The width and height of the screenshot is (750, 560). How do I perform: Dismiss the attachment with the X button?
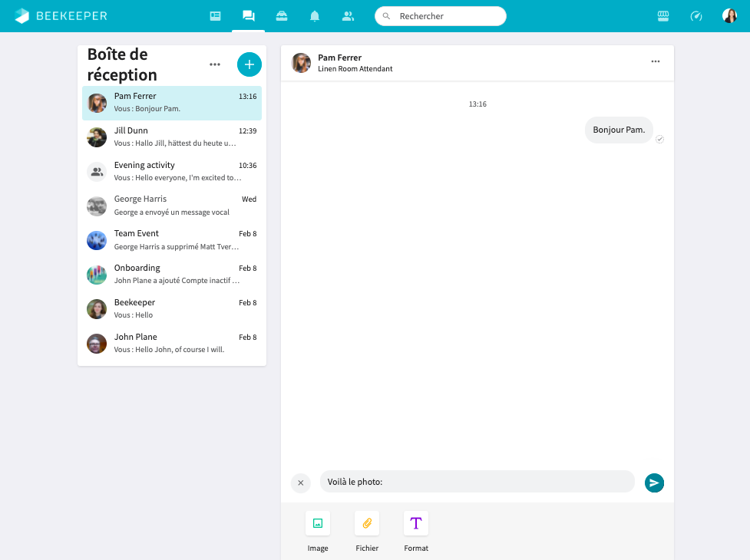(x=300, y=483)
